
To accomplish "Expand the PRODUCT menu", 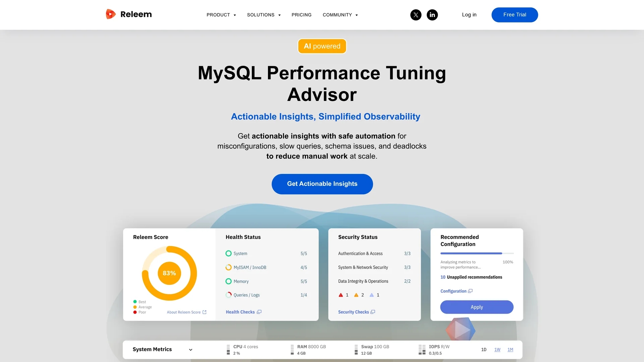I will coord(221,15).
